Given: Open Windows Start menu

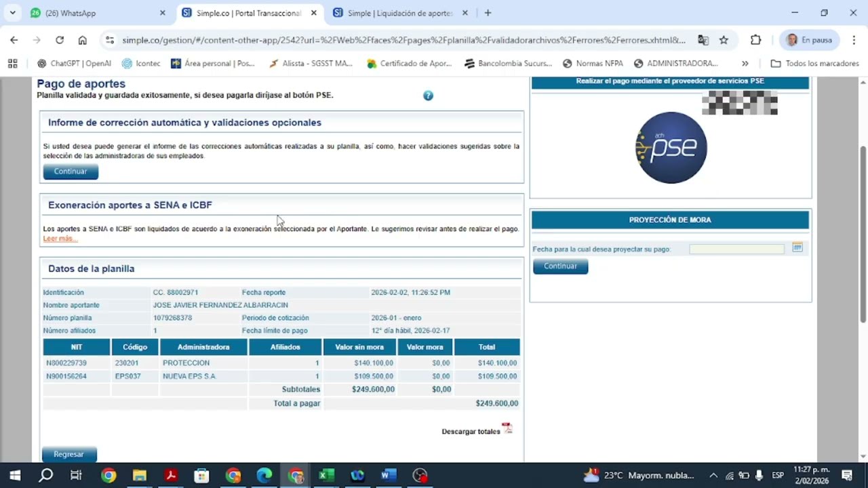Looking at the screenshot, I should click(15, 475).
